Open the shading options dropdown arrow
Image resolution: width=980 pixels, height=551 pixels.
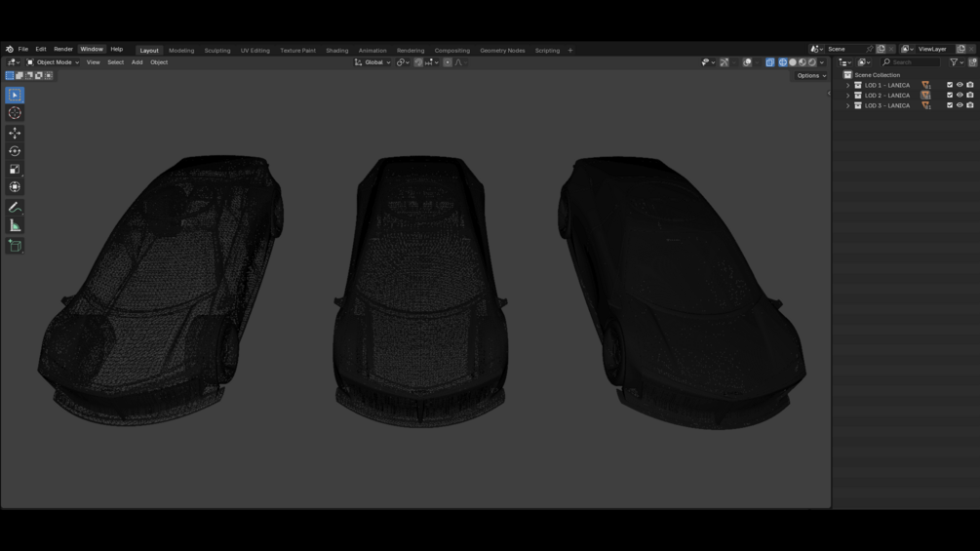(x=822, y=62)
